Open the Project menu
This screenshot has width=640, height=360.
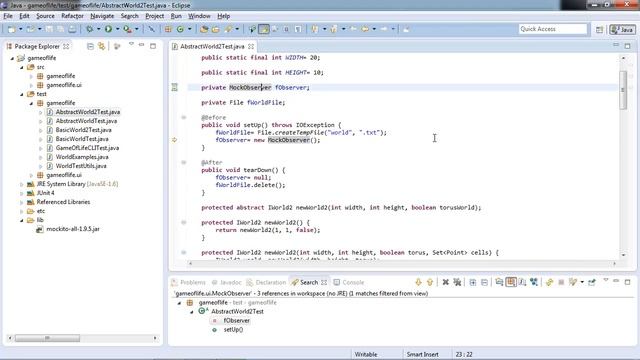[x=155, y=16]
